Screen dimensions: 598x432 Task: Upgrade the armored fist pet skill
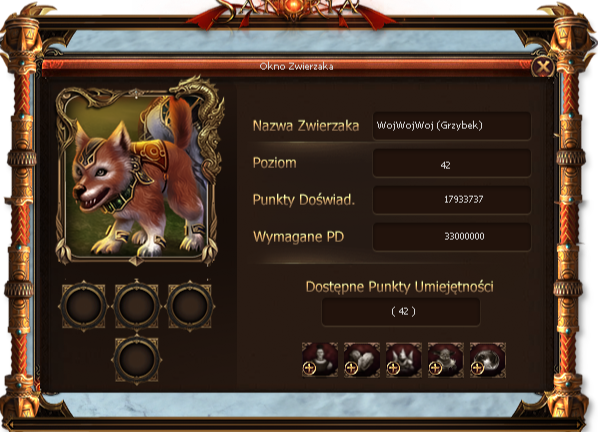click(362, 360)
